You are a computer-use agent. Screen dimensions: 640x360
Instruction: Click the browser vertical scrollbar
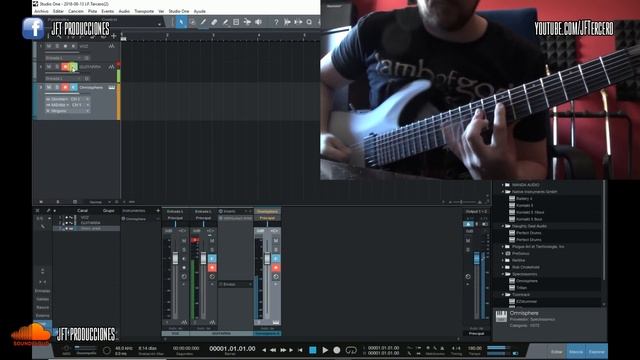[604, 229]
